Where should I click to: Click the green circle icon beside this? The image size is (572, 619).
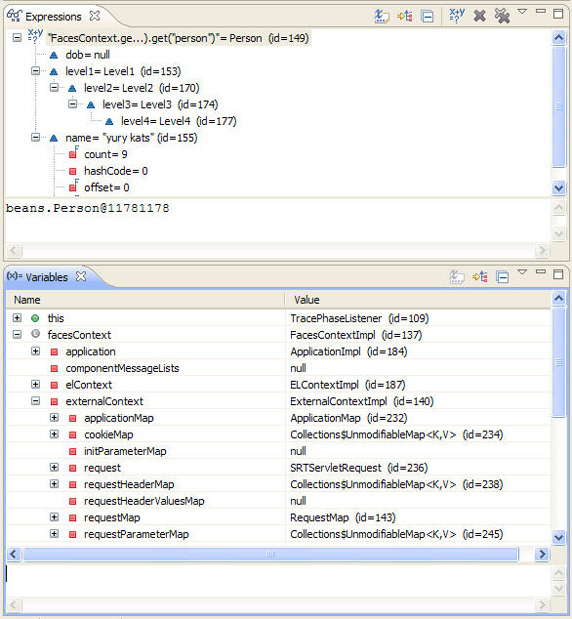[x=35, y=318]
